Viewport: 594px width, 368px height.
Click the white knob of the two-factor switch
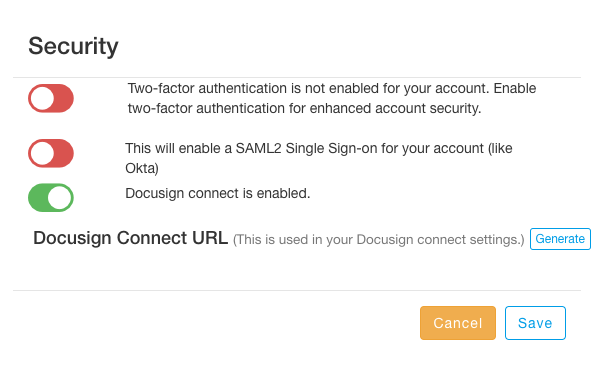(42, 99)
